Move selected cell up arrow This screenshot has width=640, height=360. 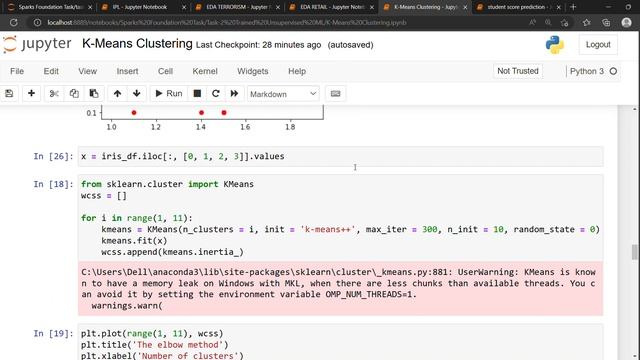point(117,93)
